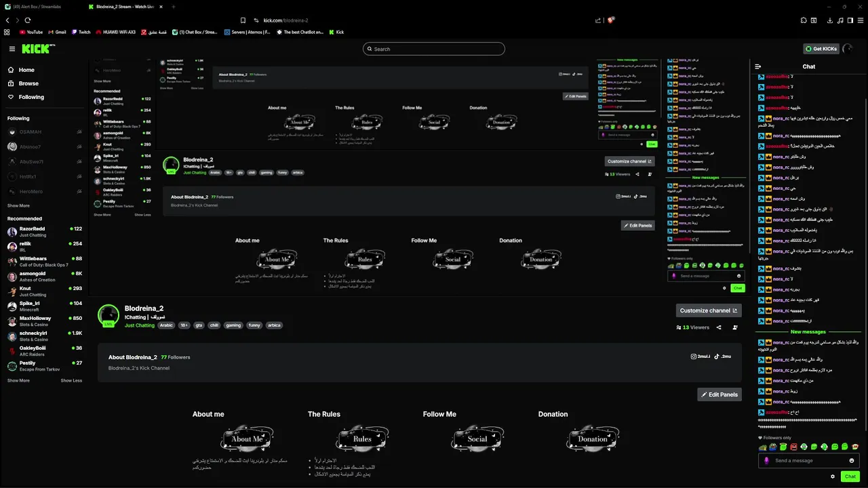Open OSAMAH followed channel

45,131
